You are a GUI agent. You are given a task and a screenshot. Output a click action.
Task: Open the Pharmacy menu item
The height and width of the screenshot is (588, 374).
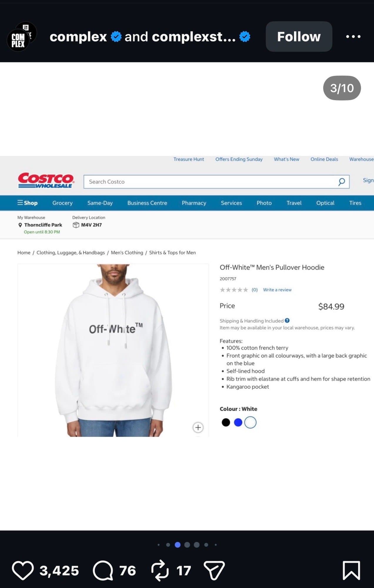[194, 203]
